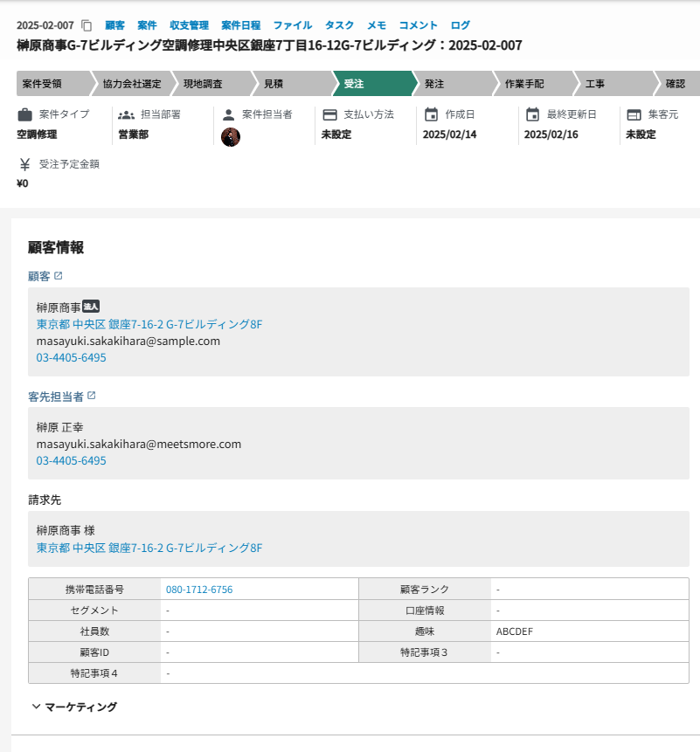
Task: Jump to 顧客 section tab
Action: pos(114,25)
